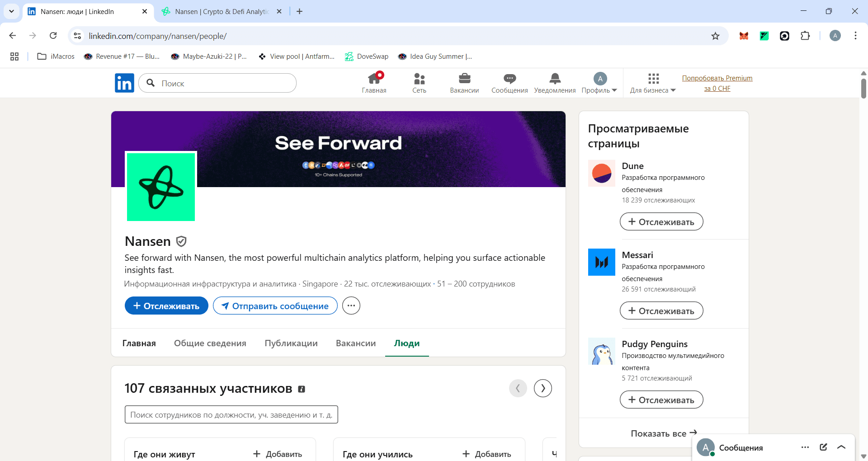Click Отправить сообщение button
This screenshot has width=868, height=461.
click(x=275, y=306)
